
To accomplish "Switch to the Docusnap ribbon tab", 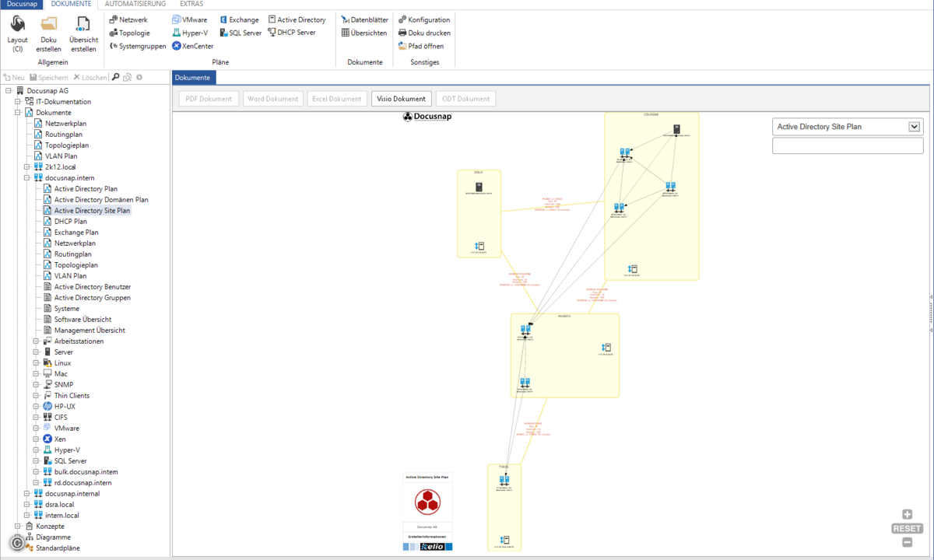I will pyautogui.click(x=23, y=4).
